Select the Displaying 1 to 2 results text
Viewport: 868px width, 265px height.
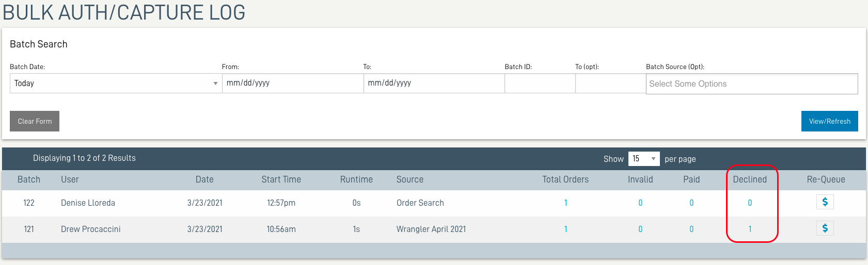tap(84, 158)
